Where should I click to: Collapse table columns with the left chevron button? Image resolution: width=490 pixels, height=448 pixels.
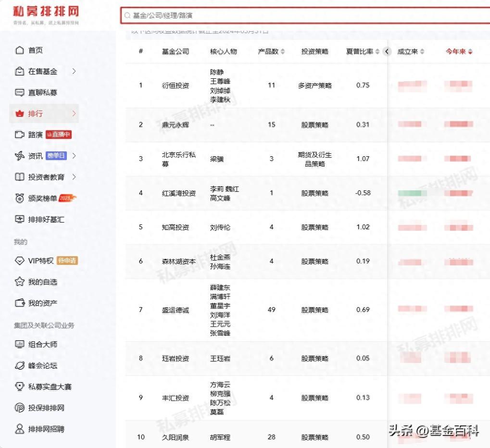(x=387, y=51)
